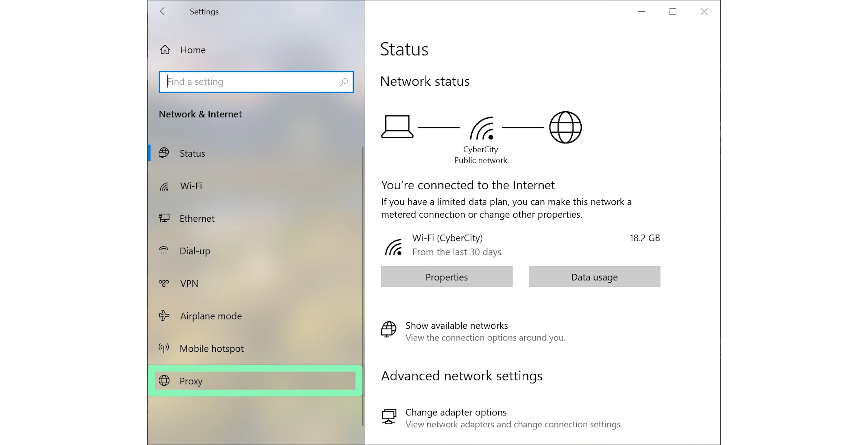Click the VPN icon in sidebar
868x445 pixels.
(164, 283)
